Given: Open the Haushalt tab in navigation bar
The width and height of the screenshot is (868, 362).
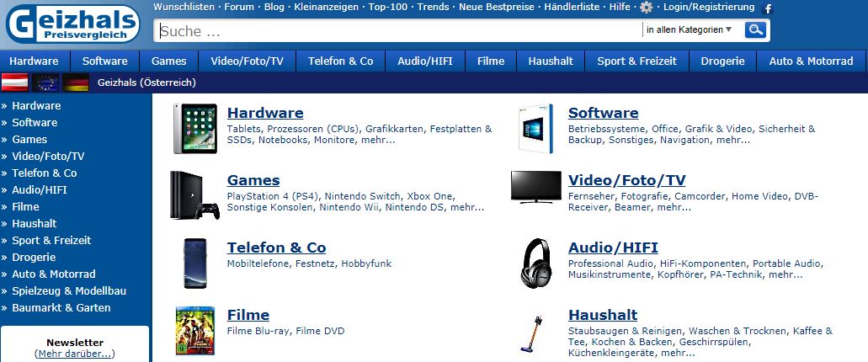Looking at the screenshot, I should [x=551, y=61].
